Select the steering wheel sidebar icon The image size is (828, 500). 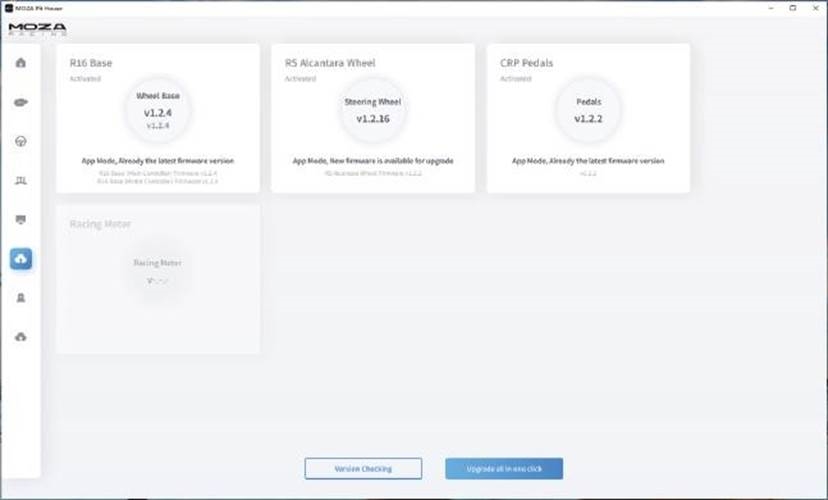[x=21, y=141]
